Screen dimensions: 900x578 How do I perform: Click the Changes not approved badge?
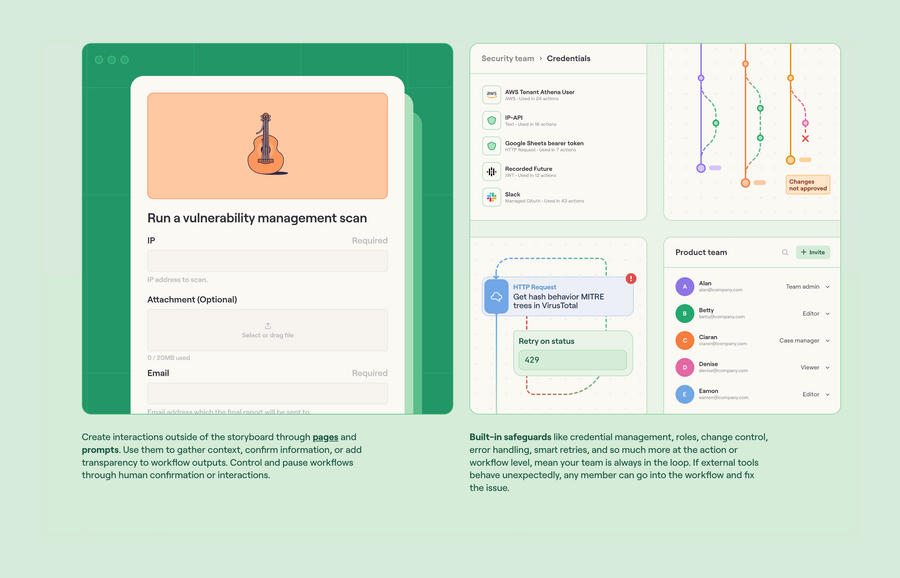(x=808, y=184)
